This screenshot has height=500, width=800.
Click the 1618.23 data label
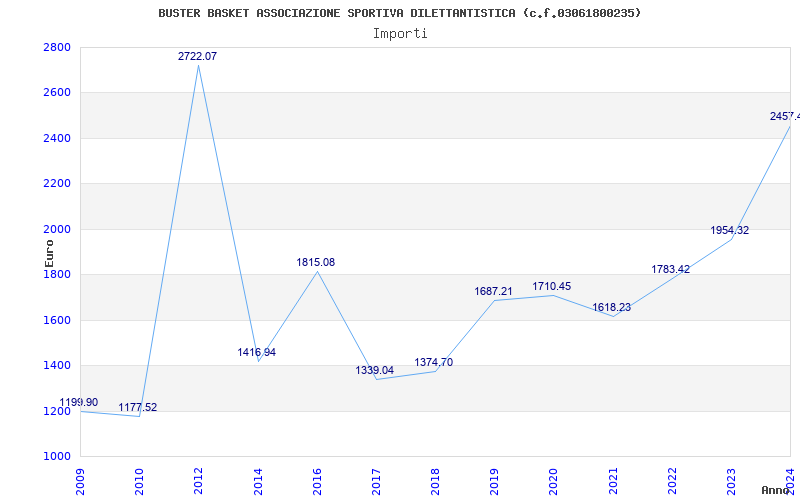(611, 308)
